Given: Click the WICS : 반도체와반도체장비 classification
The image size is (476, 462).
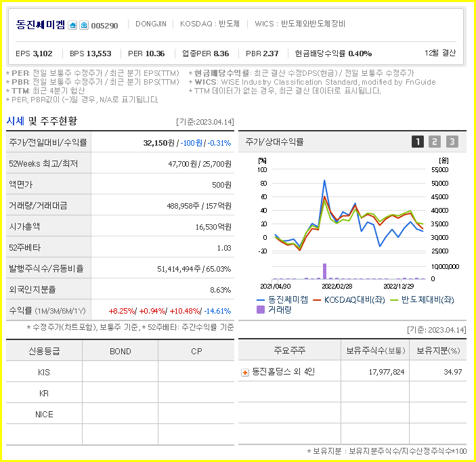Looking at the screenshot, I should [x=300, y=24].
